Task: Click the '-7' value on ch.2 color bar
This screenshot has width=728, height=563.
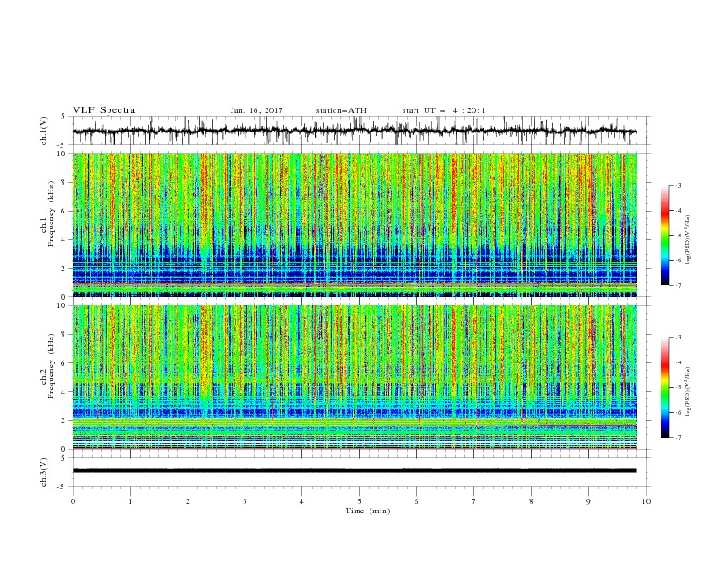Action: pyautogui.click(x=678, y=437)
